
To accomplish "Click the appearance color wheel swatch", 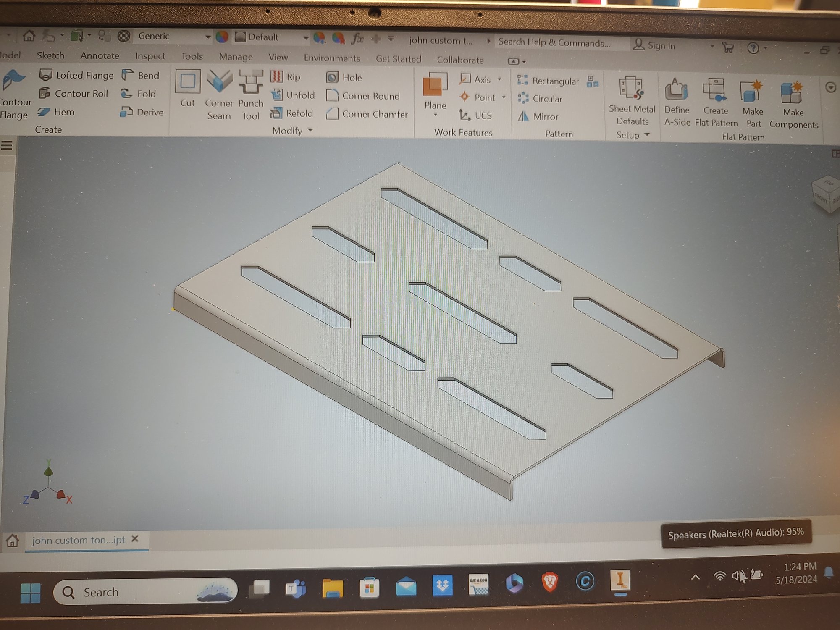I will click(x=222, y=37).
